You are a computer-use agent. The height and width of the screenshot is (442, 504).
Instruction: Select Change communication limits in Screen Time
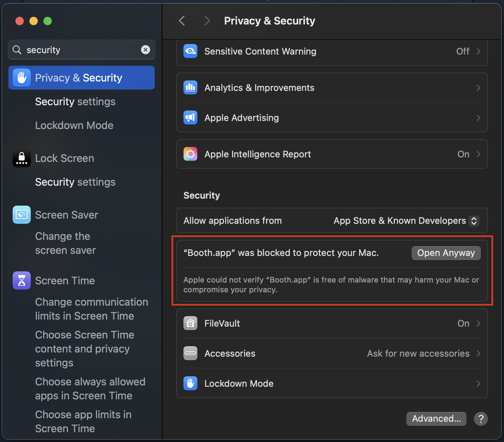92,309
